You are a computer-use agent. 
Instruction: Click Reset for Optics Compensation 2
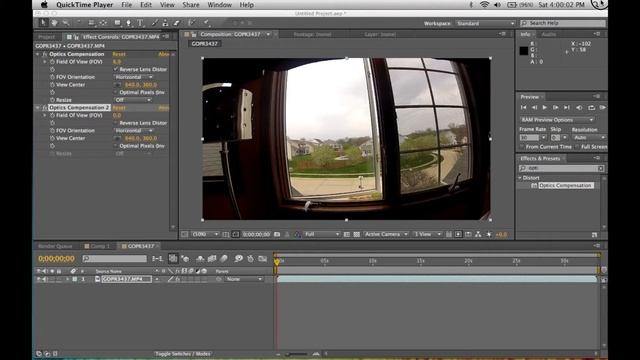tap(119, 108)
